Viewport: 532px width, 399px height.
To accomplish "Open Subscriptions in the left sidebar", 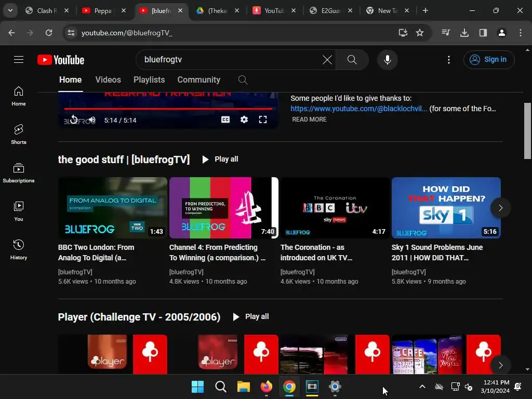I will pyautogui.click(x=19, y=172).
